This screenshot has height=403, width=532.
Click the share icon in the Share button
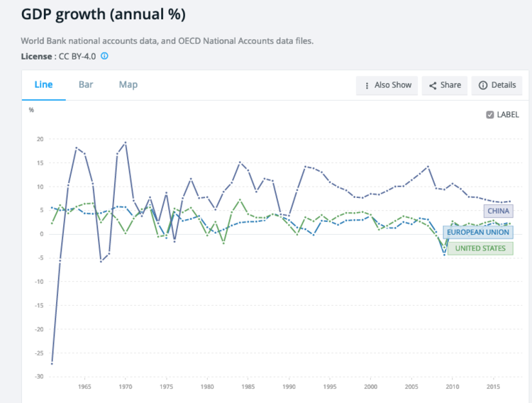(x=432, y=85)
